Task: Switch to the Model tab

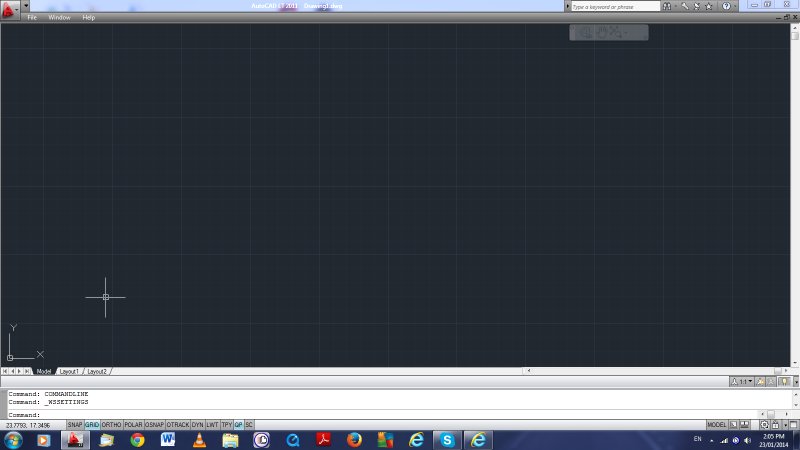Action: coord(44,371)
